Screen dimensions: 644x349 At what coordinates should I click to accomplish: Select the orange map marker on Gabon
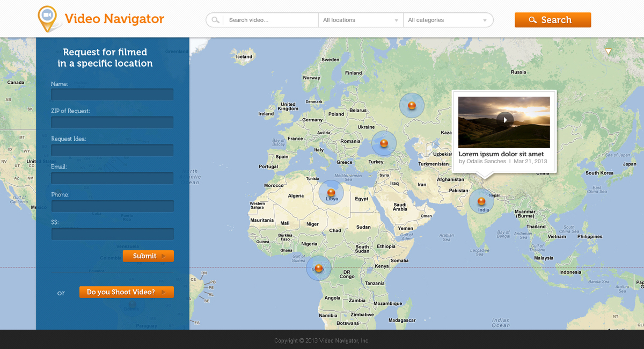[x=319, y=267]
